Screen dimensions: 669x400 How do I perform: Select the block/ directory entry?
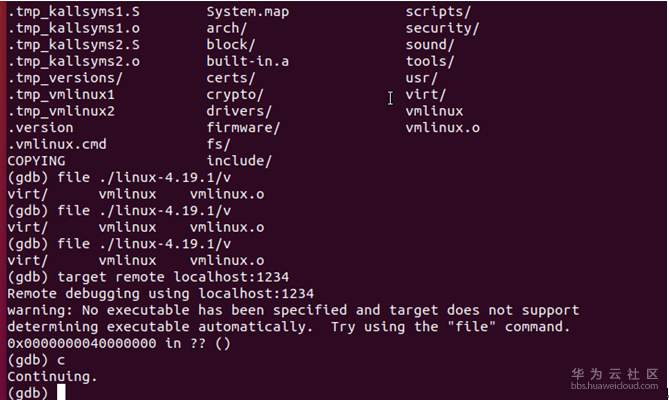[x=231, y=45]
